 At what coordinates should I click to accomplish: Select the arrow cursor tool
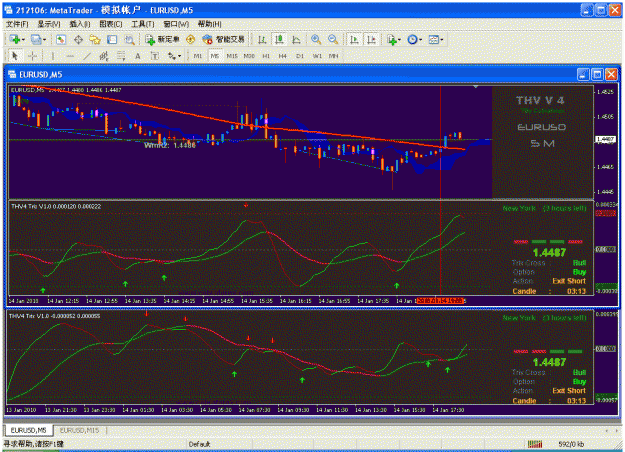[x=15, y=56]
